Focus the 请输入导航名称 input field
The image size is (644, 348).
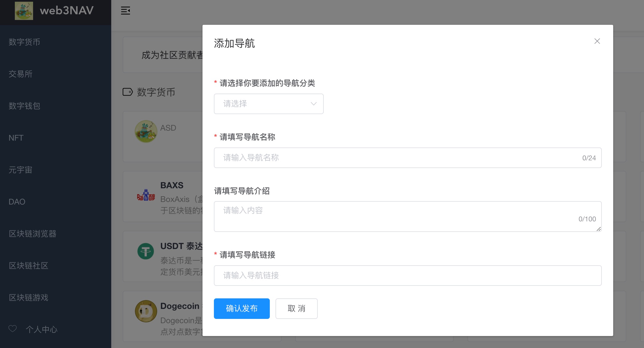click(399, 158)
